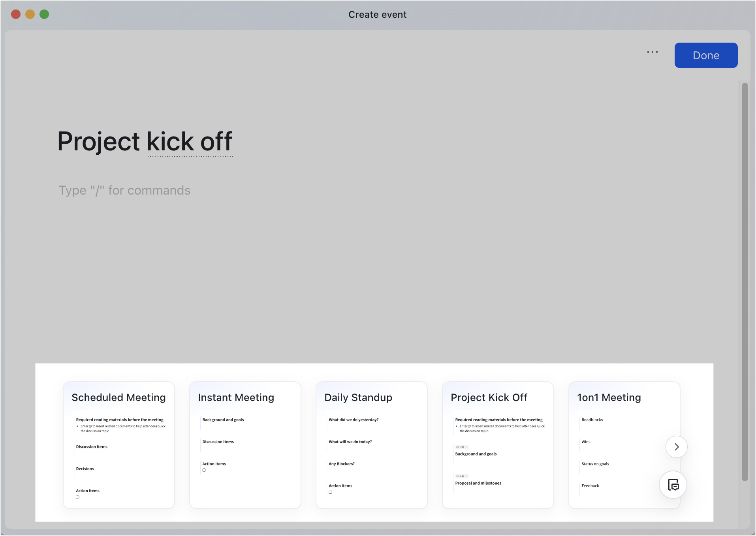Toggle Action Items checkbox in Instant Meeting template

click(204, 470)
